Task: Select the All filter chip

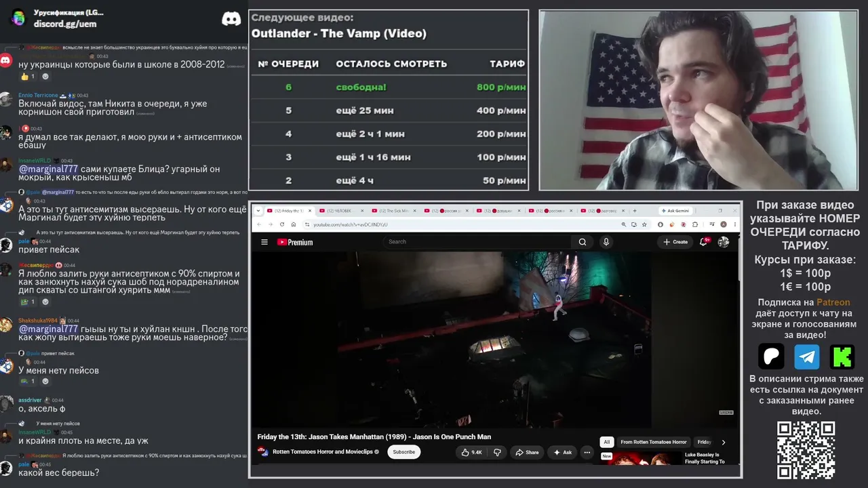Action: coord(607,442)
